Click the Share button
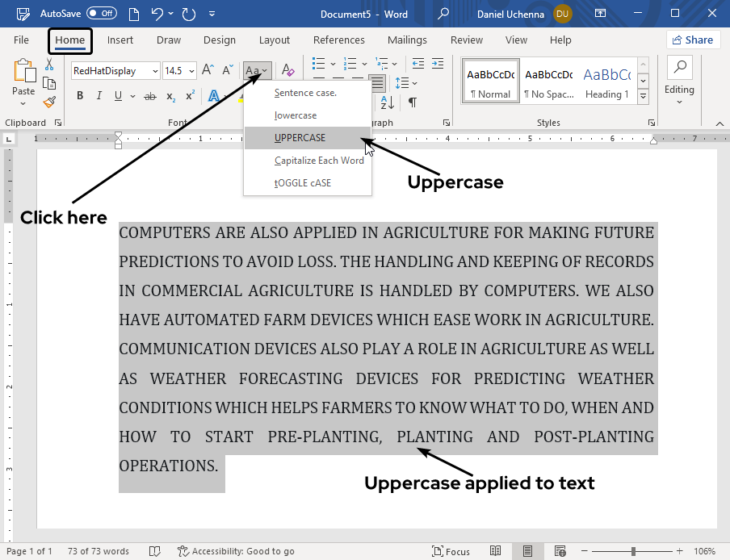This screenshot has width=730, height=560. coord(693,40)
